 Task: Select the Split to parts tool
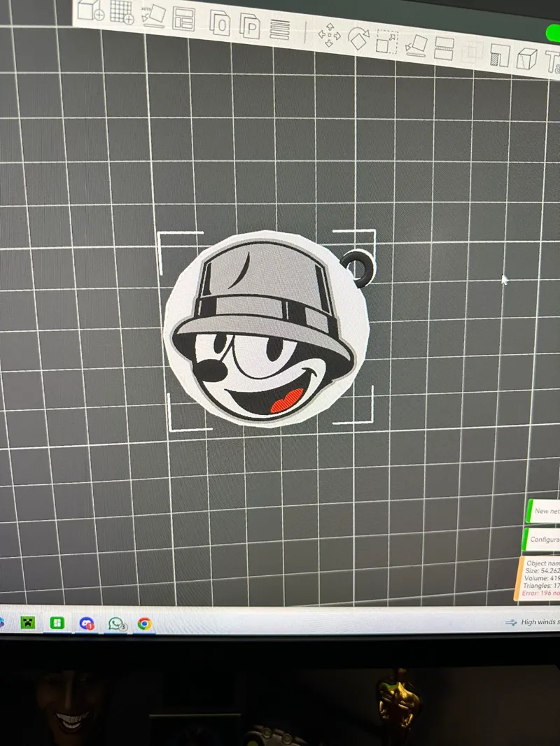click(250, 27)
